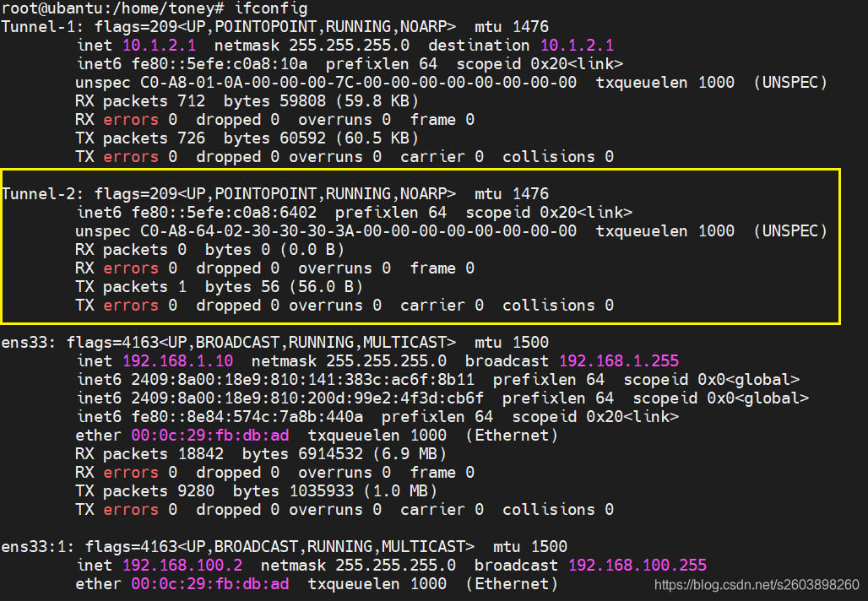Select Tunnel-1 inet address 10.1.2.1
Image resolution: width=868 pixels, height=601 pixels.
tap(159, 46)
